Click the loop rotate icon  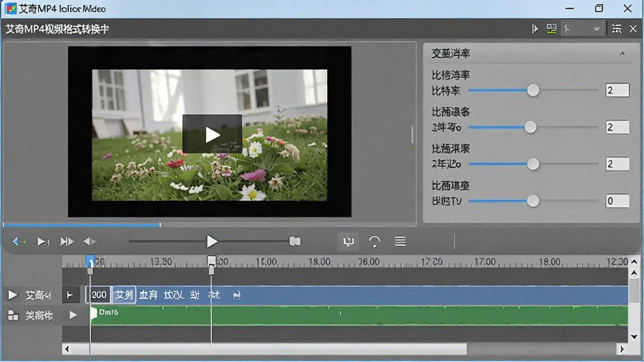pos(374,241)
